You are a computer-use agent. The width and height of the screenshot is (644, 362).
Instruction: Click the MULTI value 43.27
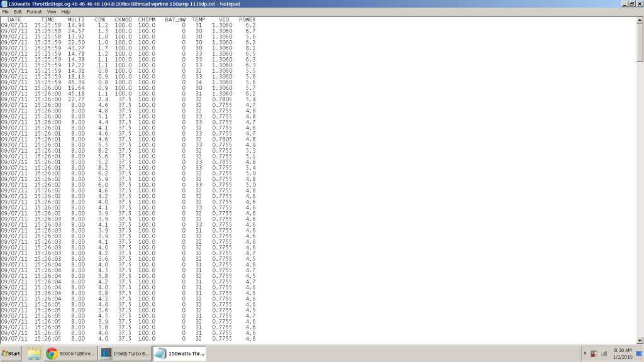pyautogui.click(x=76, y=48)
